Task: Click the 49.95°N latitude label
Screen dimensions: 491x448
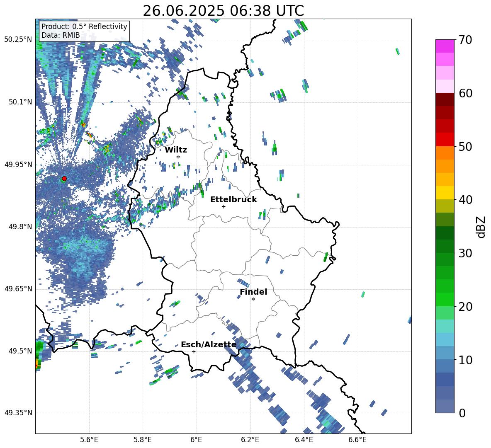Action: [x=18, y=164]
